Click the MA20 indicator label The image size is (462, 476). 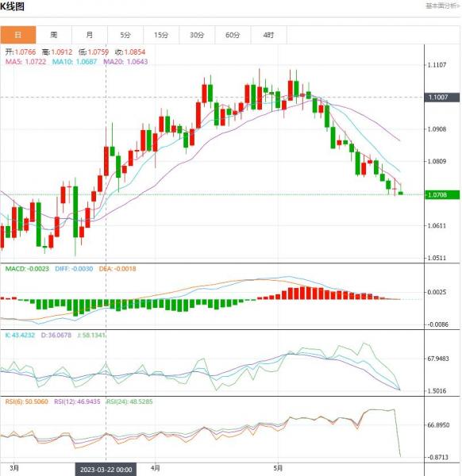tap(125, 62)
